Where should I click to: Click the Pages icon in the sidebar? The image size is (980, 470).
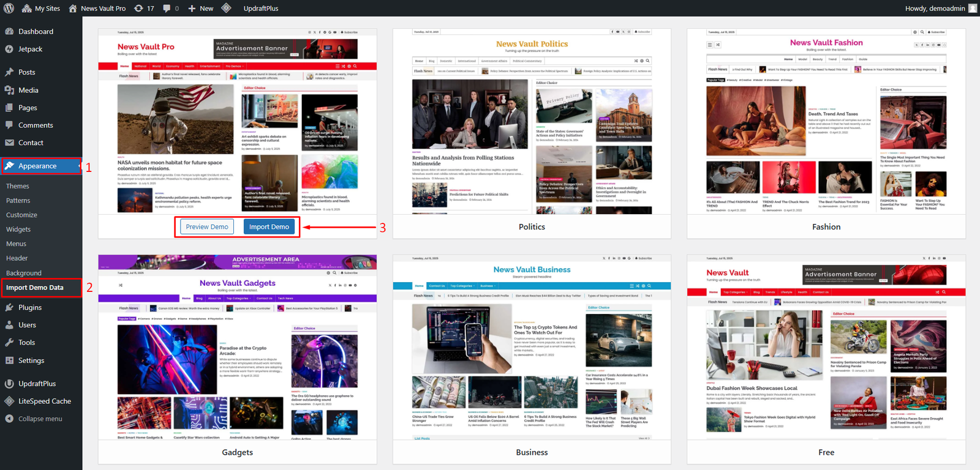[x=9, y=108]
